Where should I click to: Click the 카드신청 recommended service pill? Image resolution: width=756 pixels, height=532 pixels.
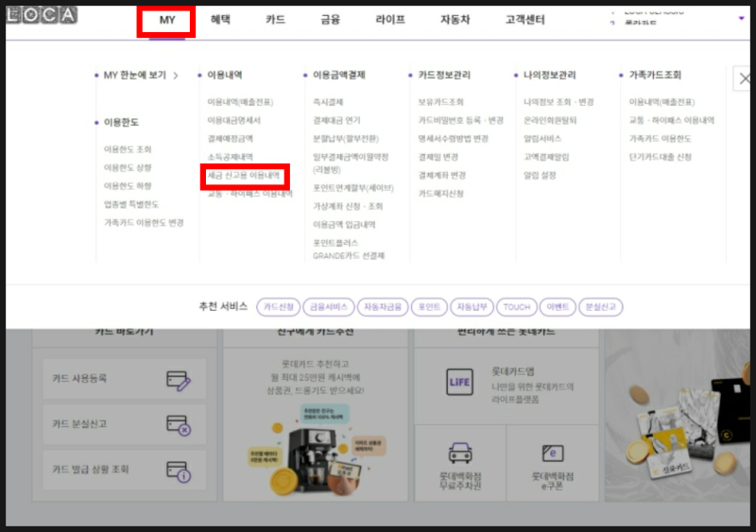pyautogui.click(x=278, y=307)
